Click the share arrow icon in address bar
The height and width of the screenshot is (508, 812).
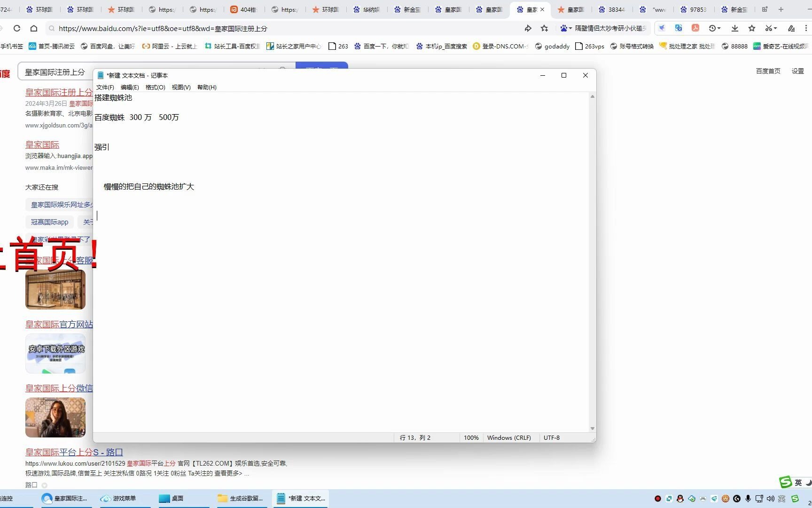click(528, 28)
